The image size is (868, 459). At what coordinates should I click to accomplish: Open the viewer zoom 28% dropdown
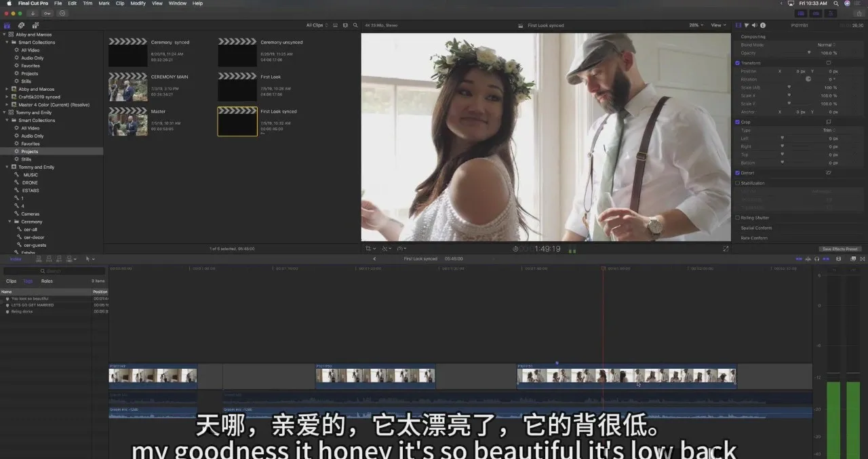click(696, 25)
